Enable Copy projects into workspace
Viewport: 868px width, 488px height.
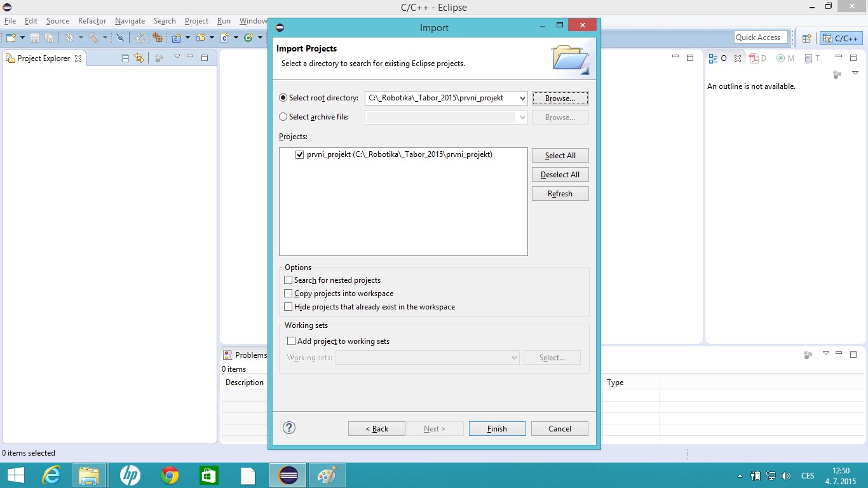coord(288,294)
